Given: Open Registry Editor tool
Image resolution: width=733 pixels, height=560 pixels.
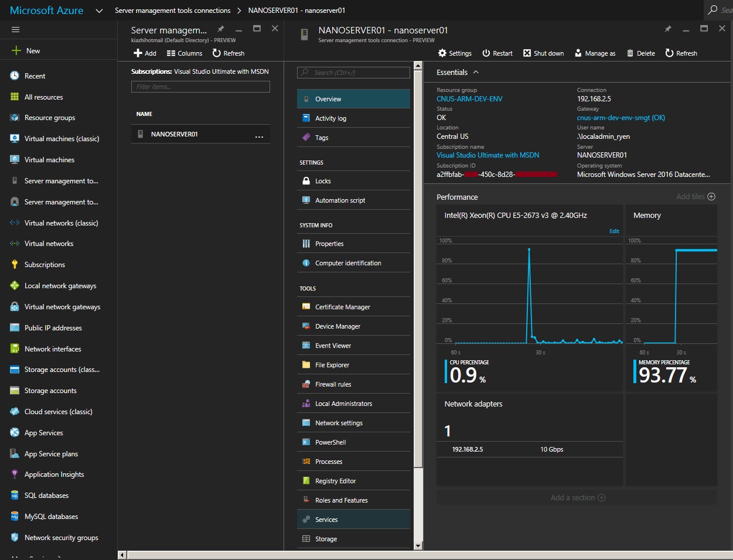Looking at the screenshot, I should point(353,481).
